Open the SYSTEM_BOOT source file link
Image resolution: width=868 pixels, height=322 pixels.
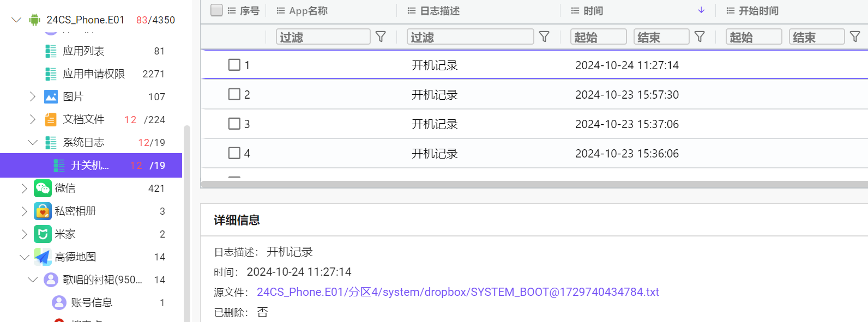pos(457,292)
